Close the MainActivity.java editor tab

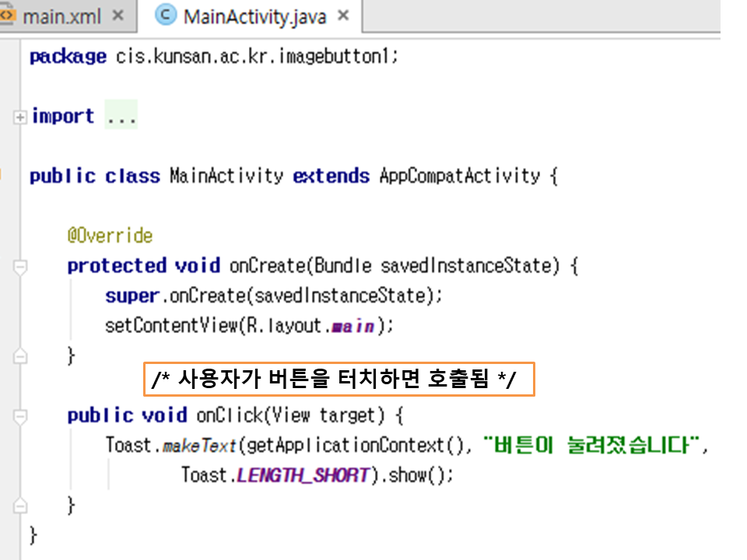pos(344,16)
